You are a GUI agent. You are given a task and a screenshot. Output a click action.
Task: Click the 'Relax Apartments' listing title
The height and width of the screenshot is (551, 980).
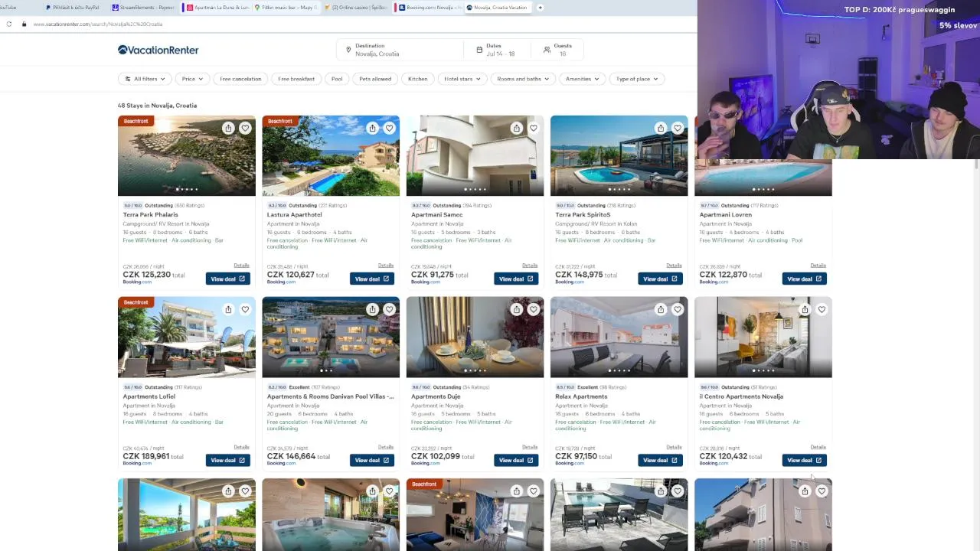[581, 396]
